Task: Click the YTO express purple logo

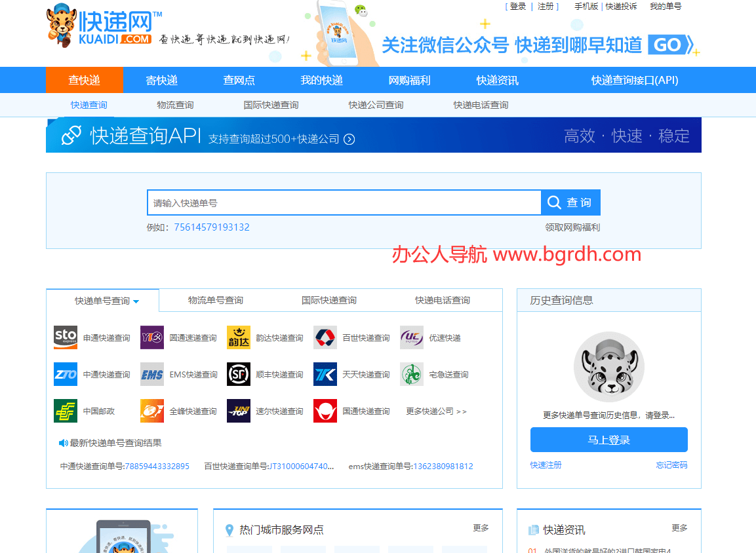Action: tap(152, 337)
